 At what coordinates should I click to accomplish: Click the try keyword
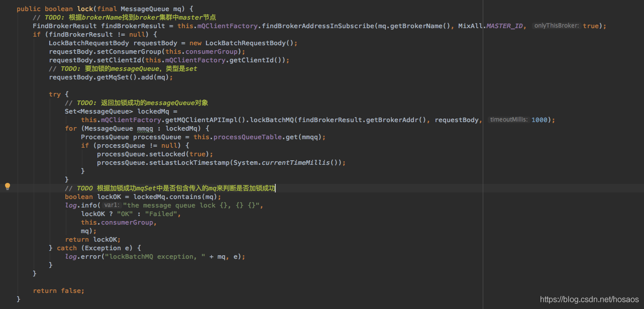[55, 94]
